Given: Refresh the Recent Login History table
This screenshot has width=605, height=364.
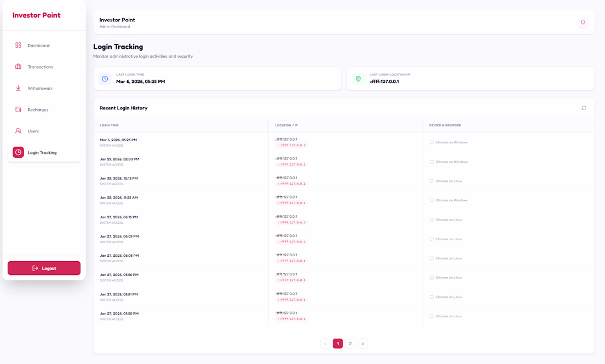Looking at the screenshot, I should [584, 108].
